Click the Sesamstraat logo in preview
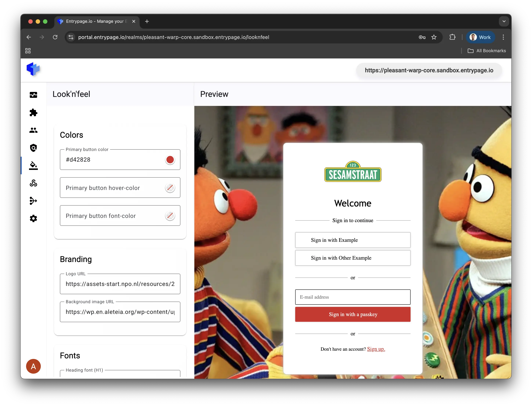Viewport: 532px width, 406px height. coord(353,172)
